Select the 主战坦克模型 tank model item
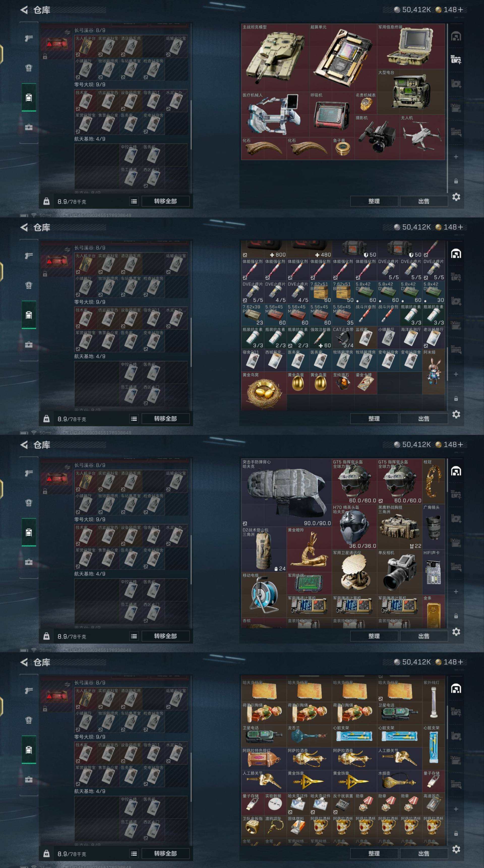This screenshot has width=484, height=868. coord(275,58)
